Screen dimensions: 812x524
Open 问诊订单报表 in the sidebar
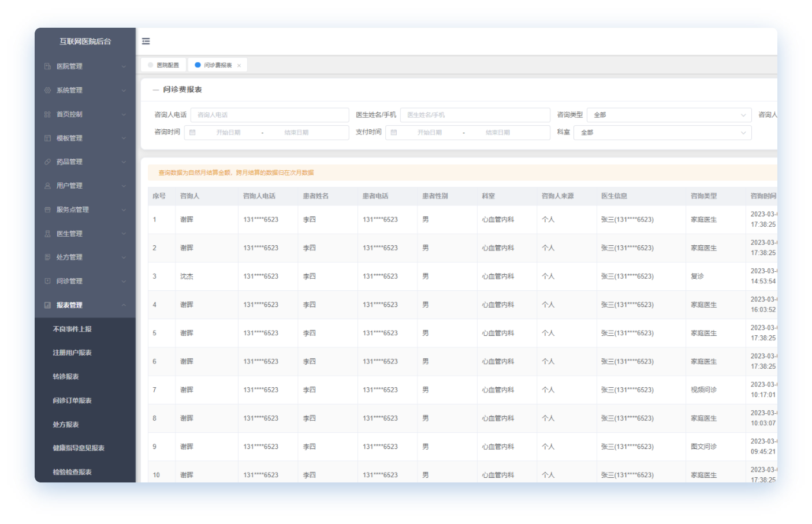point(72,401)
